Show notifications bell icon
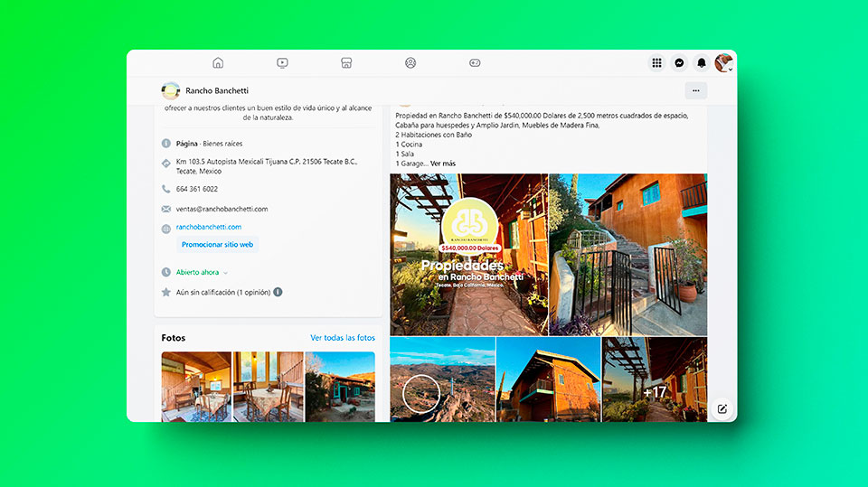This screenshot has height=487, width=868. [x=702, y=63]
